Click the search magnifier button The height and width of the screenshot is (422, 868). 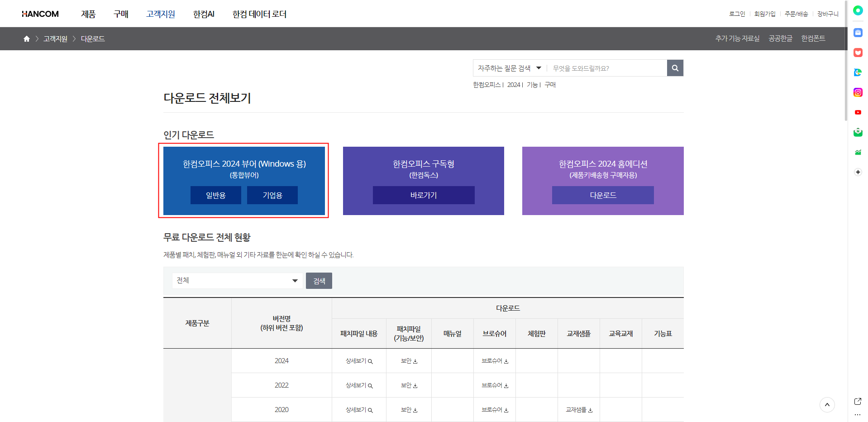tap(675, 68)
